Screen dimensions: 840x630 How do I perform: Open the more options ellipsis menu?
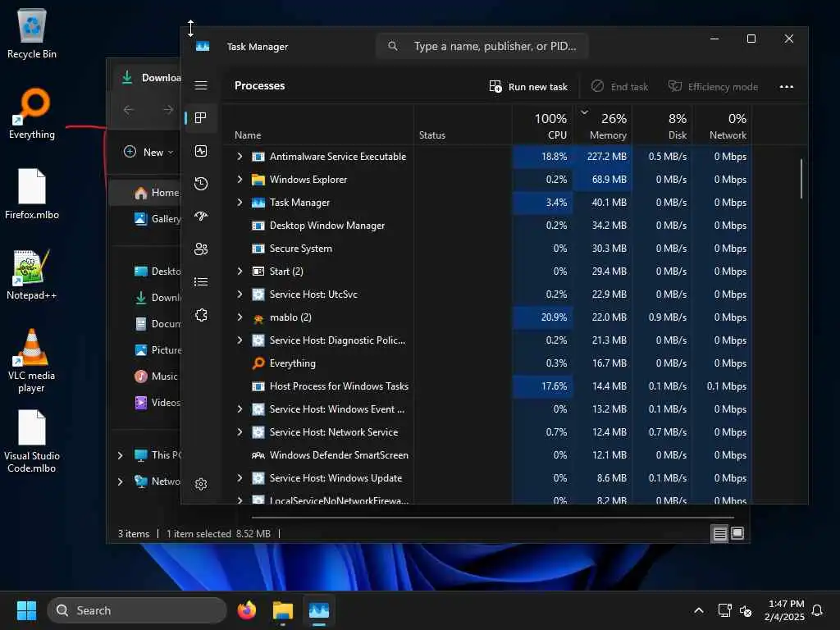(x=787, y=87)
